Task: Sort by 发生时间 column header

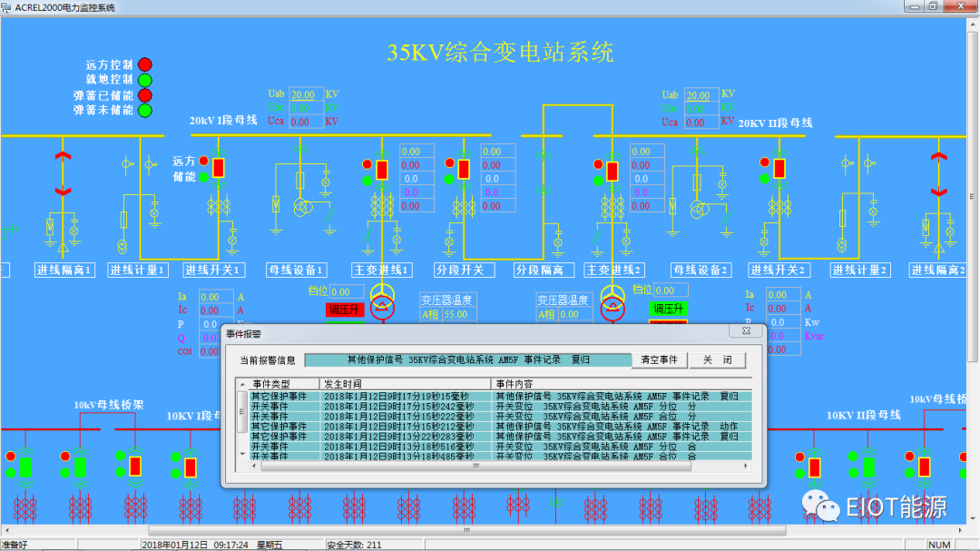Action: pos(405,384)
